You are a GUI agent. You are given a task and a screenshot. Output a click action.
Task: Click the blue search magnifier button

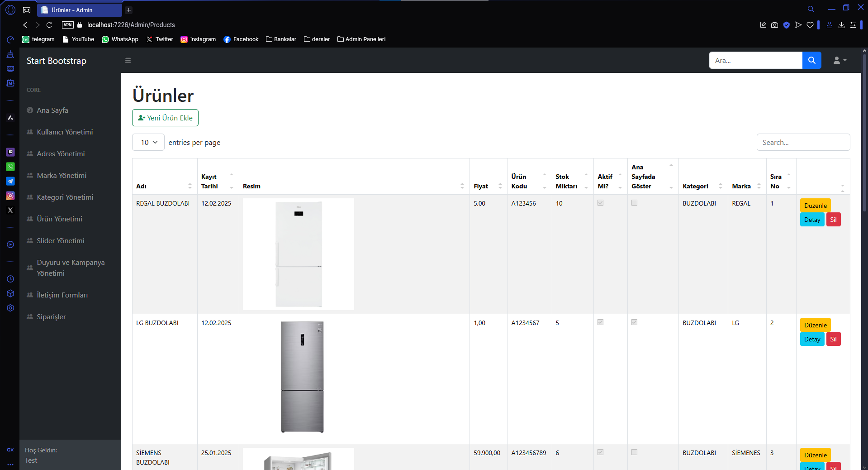811,60
